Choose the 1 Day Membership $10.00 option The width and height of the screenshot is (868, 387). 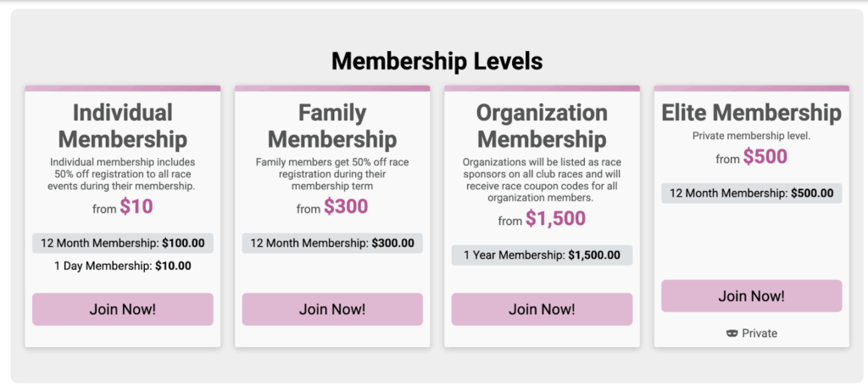123,266
